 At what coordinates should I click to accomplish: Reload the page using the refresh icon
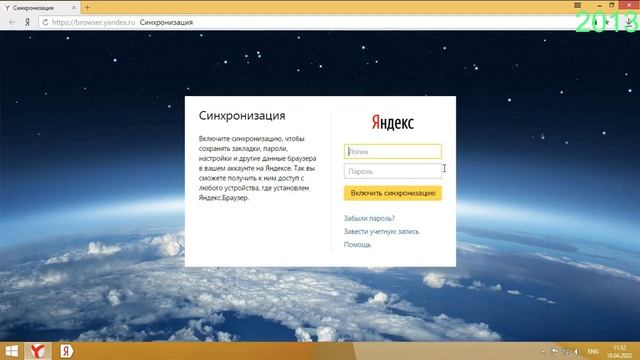pyautogui.click(x=45, y=22)
